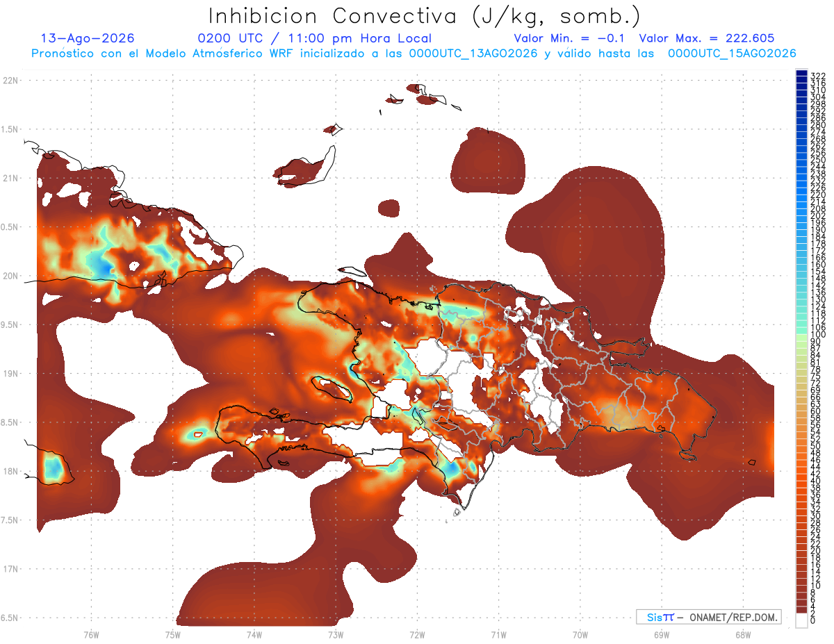Click the colorbar value "75"
Image resolution: width=834 pixels, height=644 pixels.
click(x=816, y=377)
